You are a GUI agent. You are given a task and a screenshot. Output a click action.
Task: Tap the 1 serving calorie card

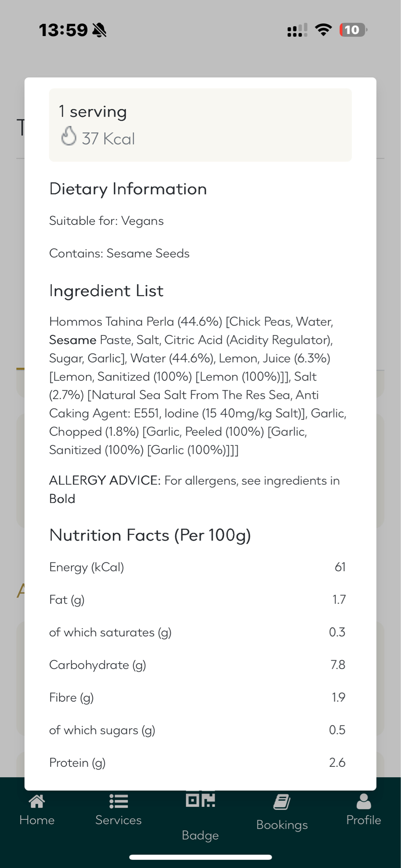tap(200, 125)
